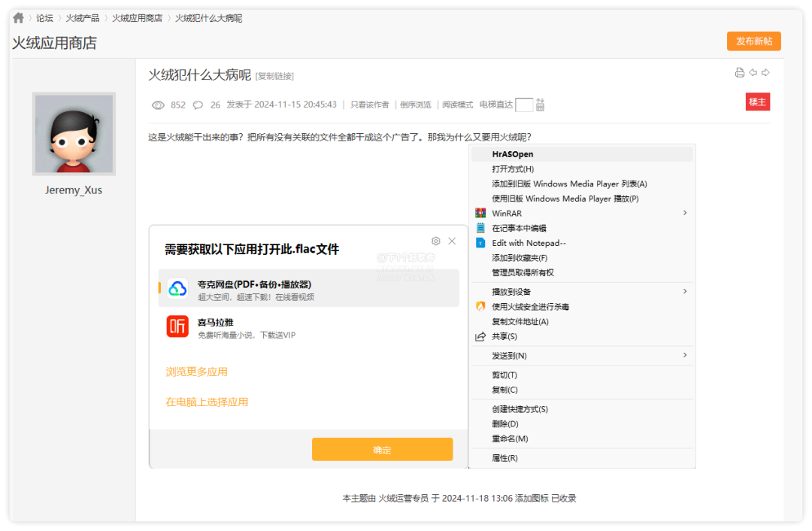The height and width of the screenshot is (531, 812).
Task: Click 复制链接 next to the title
Action: point(274,76)
